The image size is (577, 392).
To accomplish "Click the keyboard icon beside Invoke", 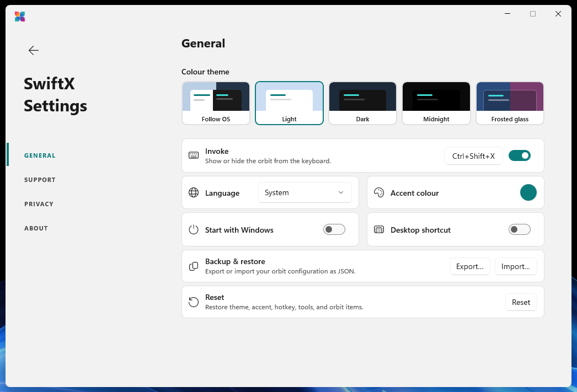I will click(x=194, y=155).
